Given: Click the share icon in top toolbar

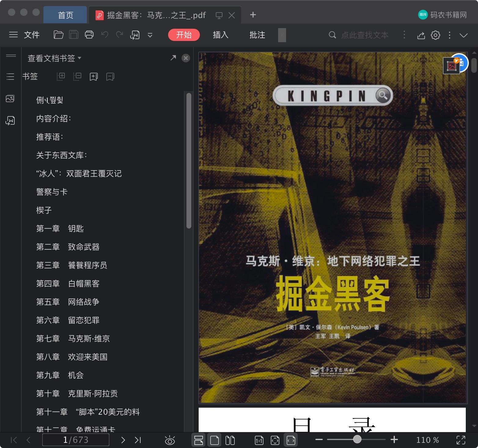Looking at the screenshot, I should pyautogui.click(x=421, y=35).
